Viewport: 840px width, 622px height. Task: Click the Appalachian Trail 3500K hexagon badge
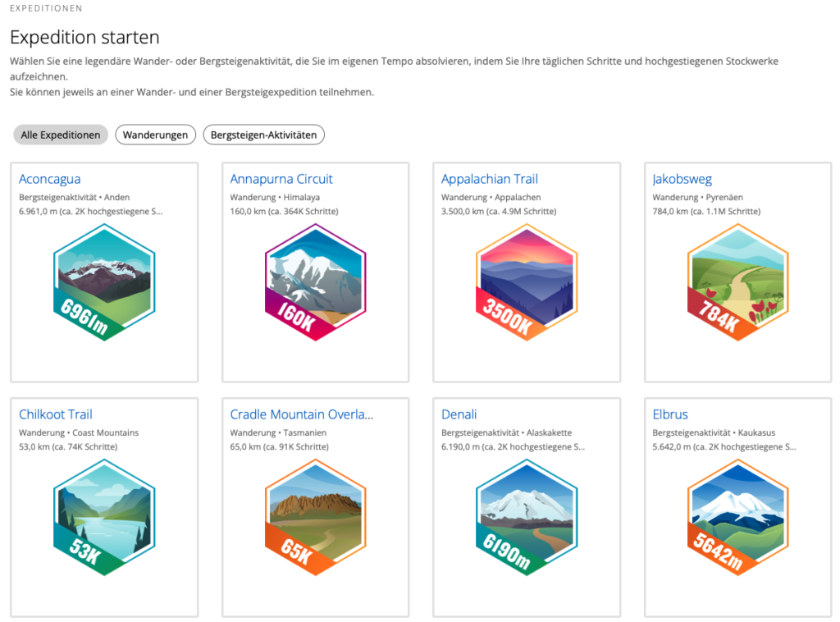pyautogui.click(x=527, y=282)
